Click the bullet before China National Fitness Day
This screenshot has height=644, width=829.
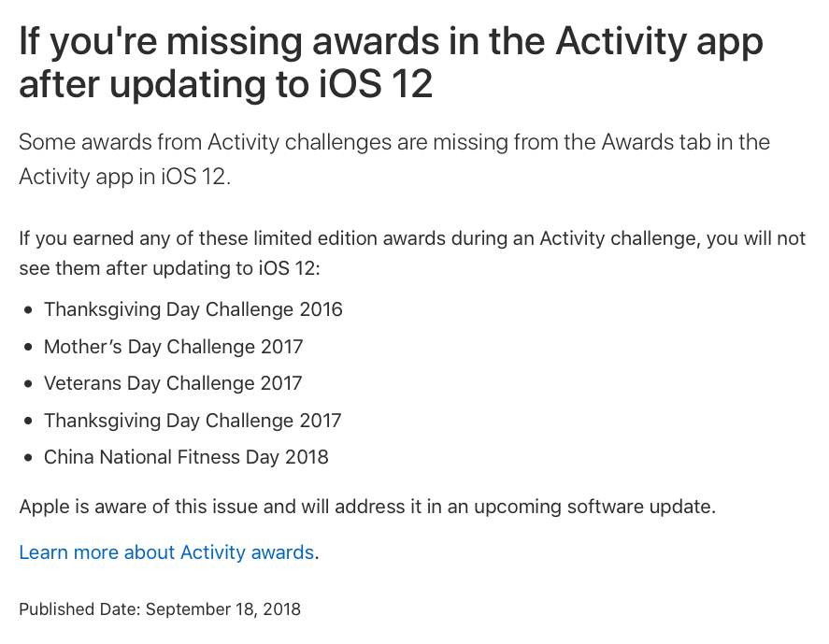tap(29, 457)
